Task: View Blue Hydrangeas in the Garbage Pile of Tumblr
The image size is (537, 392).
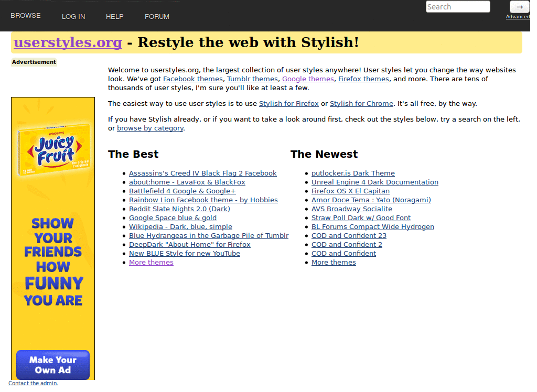Action: point(209,235)
